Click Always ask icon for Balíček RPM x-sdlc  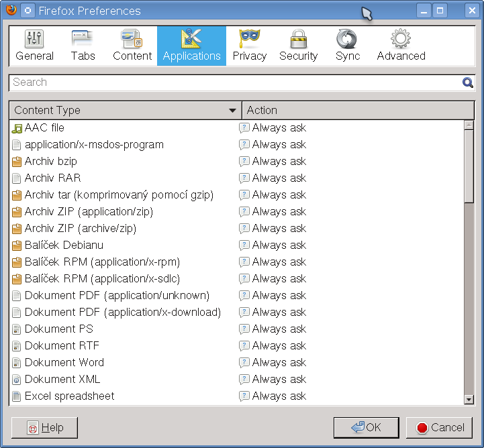(x=244, y=279)
